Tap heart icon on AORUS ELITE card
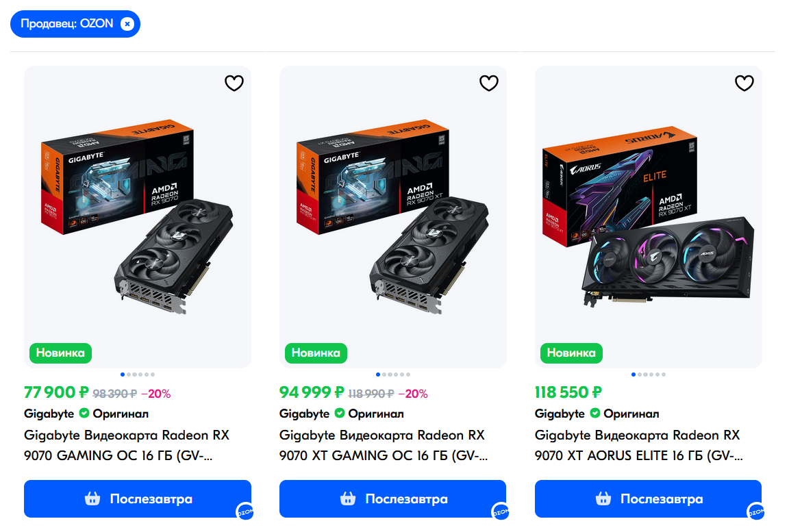This screenshot has height=532, width=789. click(744, 83)
